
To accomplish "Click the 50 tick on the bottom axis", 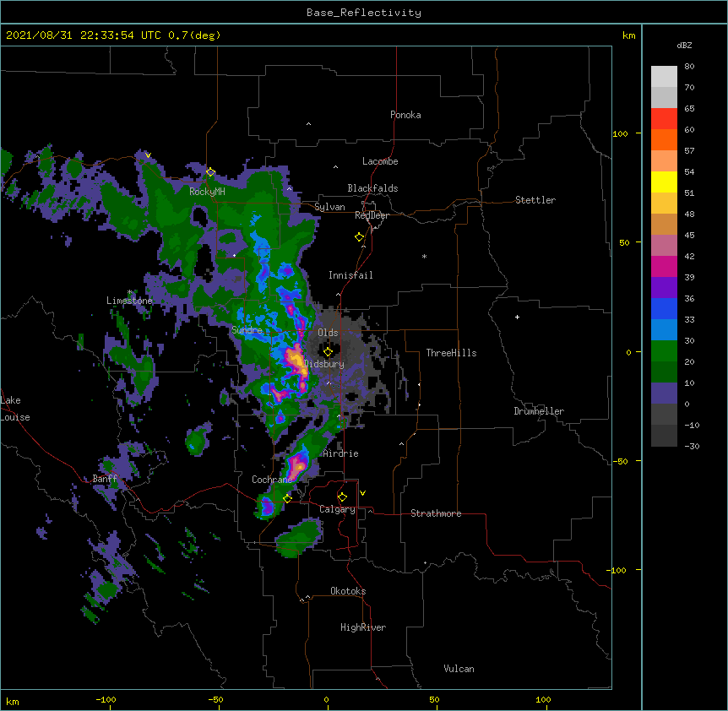I will click(x=434, y=699).
